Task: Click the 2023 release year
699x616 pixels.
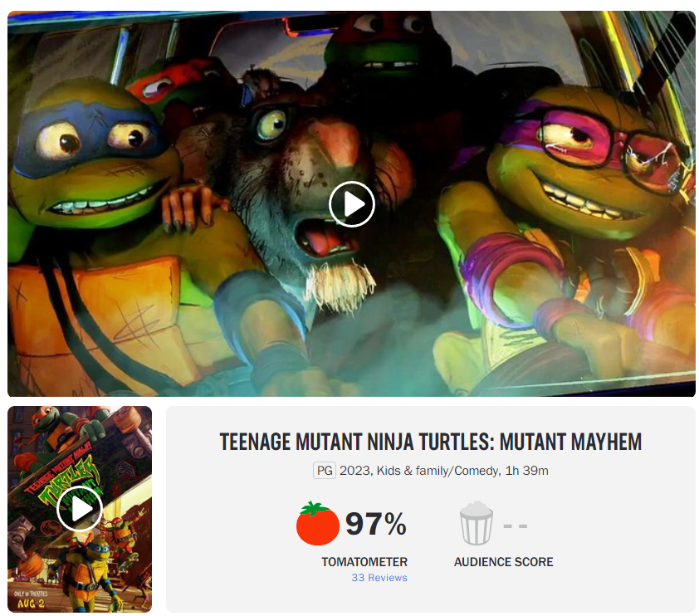Action: [x=354, y=471]
